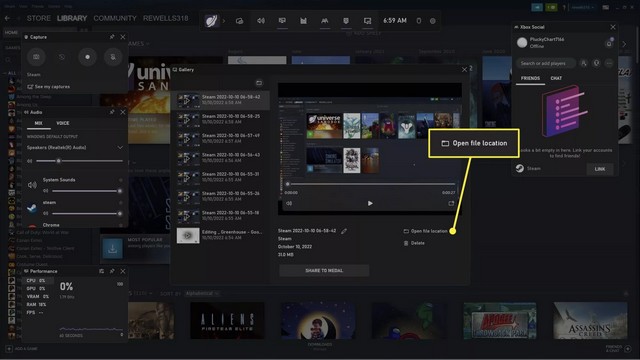The height and width of the screenshot is (360, 640).
Task: Open Aliens Fireteam Elite game tile
Action: pyautogui.click(x=227, y=320)
